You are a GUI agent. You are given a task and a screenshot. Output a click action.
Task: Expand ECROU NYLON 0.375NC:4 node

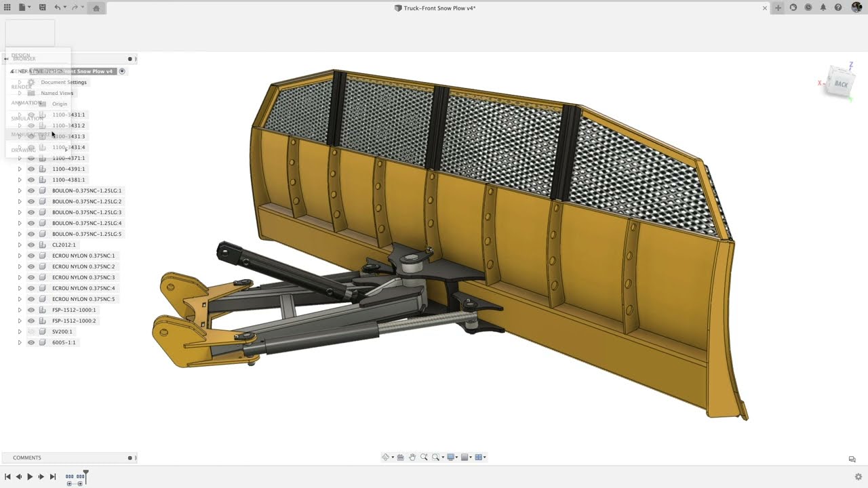click(x=20, y=288)
